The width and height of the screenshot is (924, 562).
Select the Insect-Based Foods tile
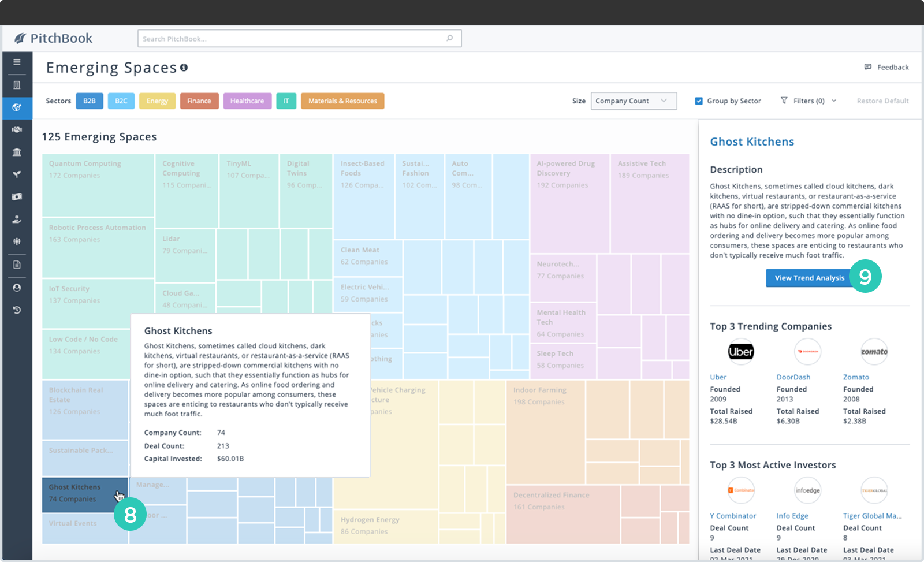[364, 196]
